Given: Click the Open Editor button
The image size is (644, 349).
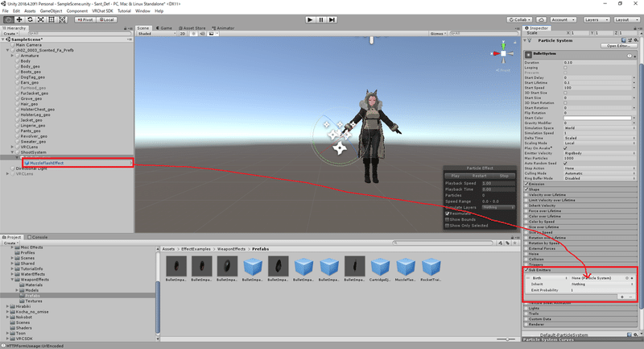Looking at the screenshot, I should (618, 46).
